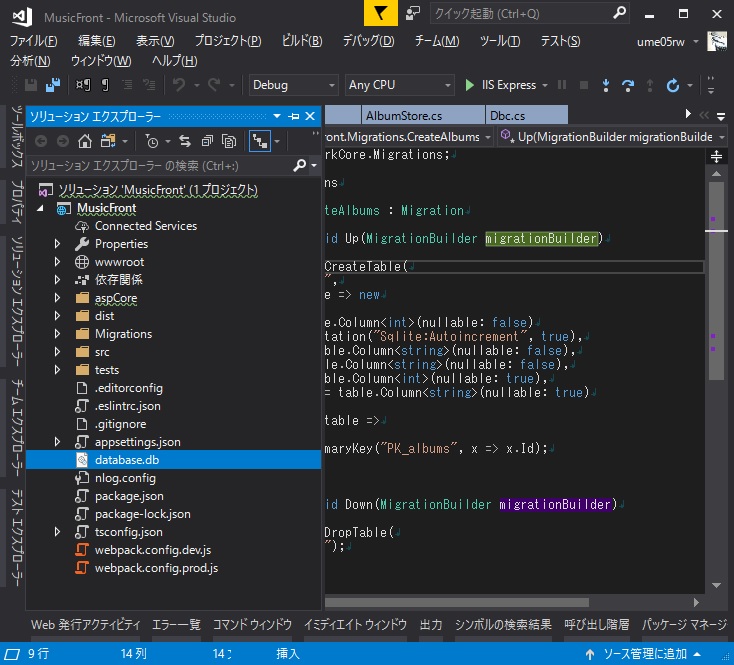Click the Show All Files icon
Viewport: 734px width, 665px height.
229,141
